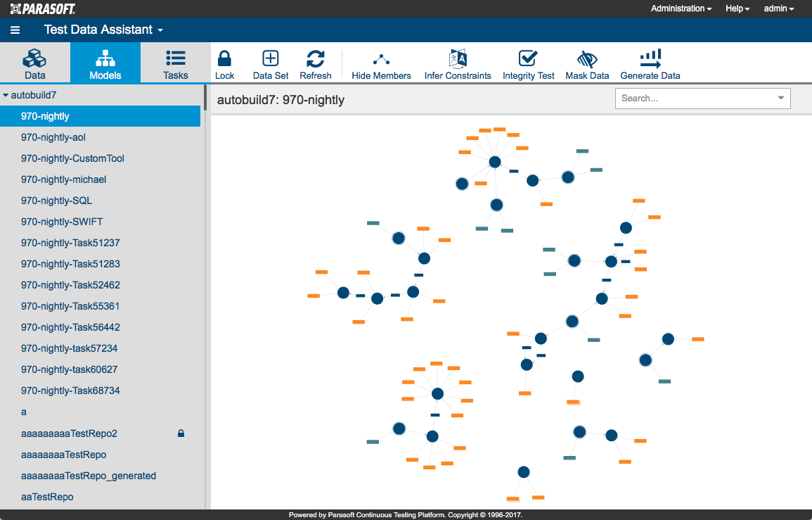Viewport: 812px width, 520px height.
Task: Click the Infer Constraints icon
Action: coord(458,58)
